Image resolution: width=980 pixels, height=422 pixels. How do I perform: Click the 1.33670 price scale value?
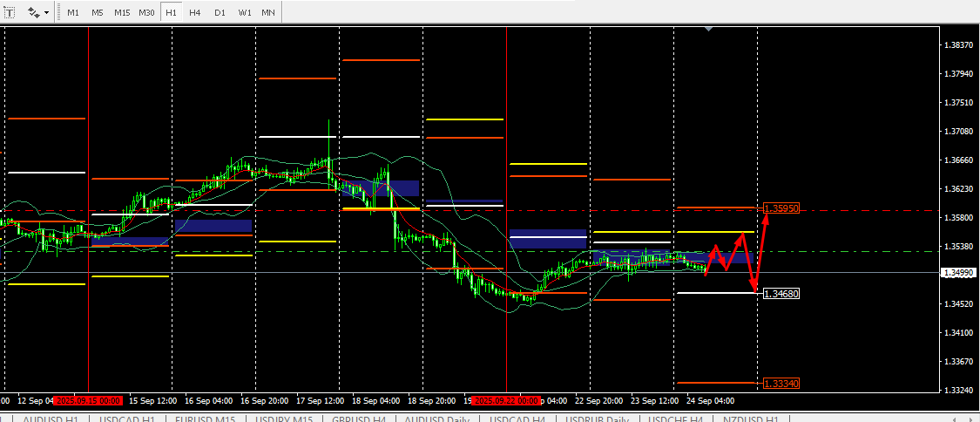[959, 361]
